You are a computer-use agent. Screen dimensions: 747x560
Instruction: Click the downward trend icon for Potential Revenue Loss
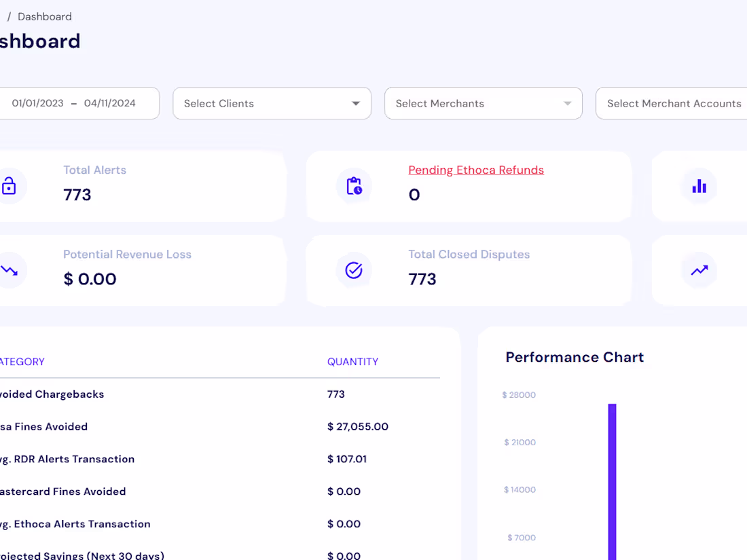pos(9,270)
